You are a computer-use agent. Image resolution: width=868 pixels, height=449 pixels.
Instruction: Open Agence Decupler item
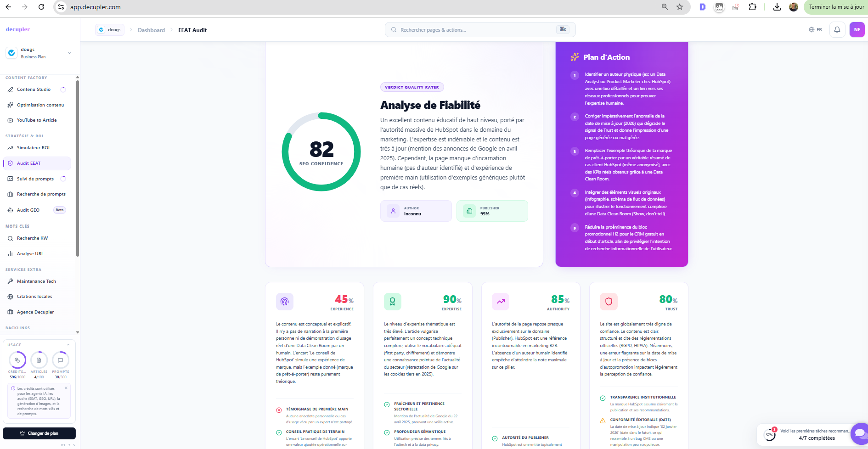click(x=37, y=312)
